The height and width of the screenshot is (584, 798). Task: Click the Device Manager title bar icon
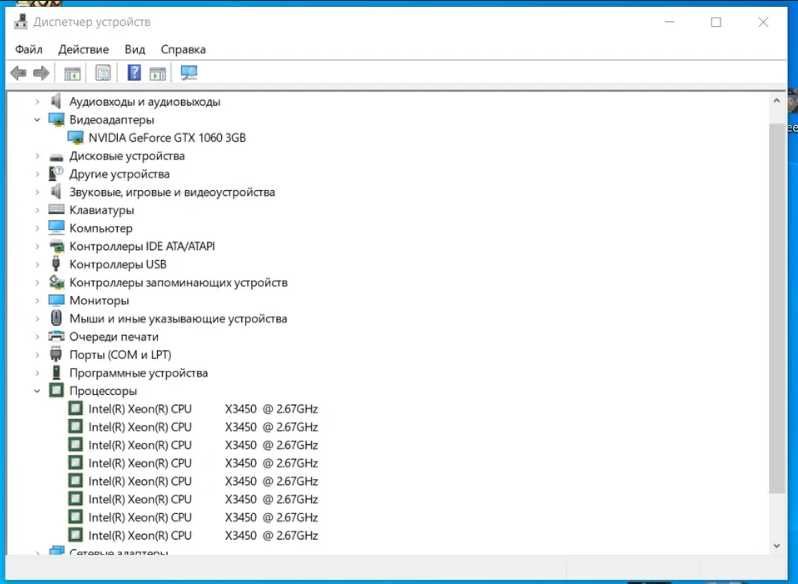(21, 22)
